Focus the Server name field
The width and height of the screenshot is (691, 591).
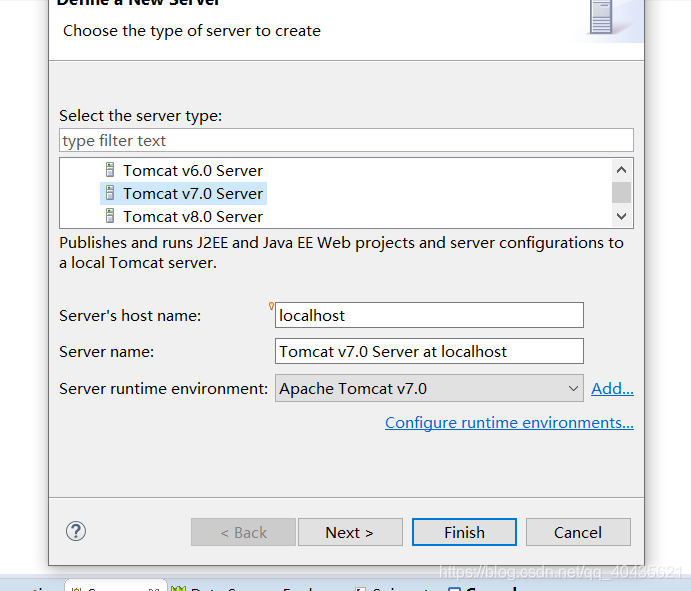[429, 351]
